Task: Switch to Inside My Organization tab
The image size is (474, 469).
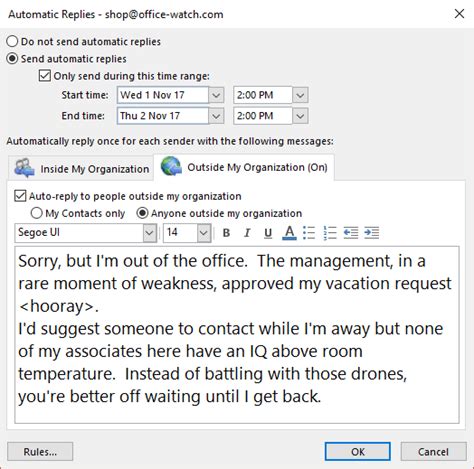Action: [80, 168]
